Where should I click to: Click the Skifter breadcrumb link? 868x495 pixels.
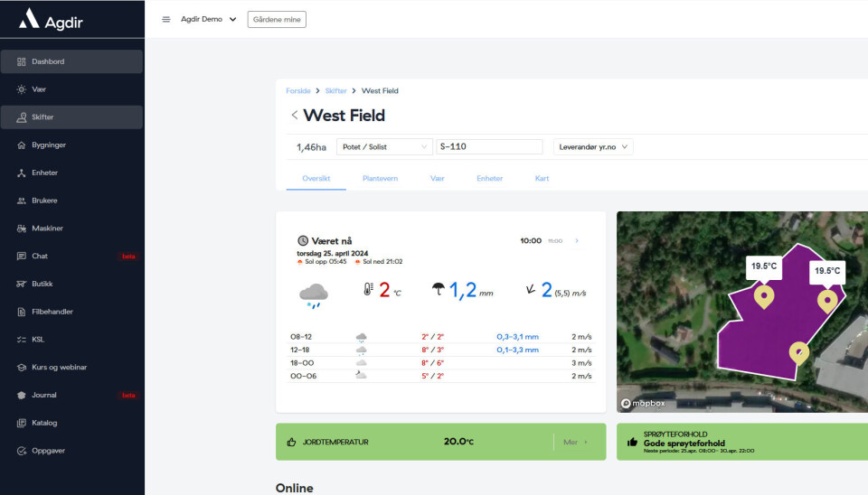(335, 91)
